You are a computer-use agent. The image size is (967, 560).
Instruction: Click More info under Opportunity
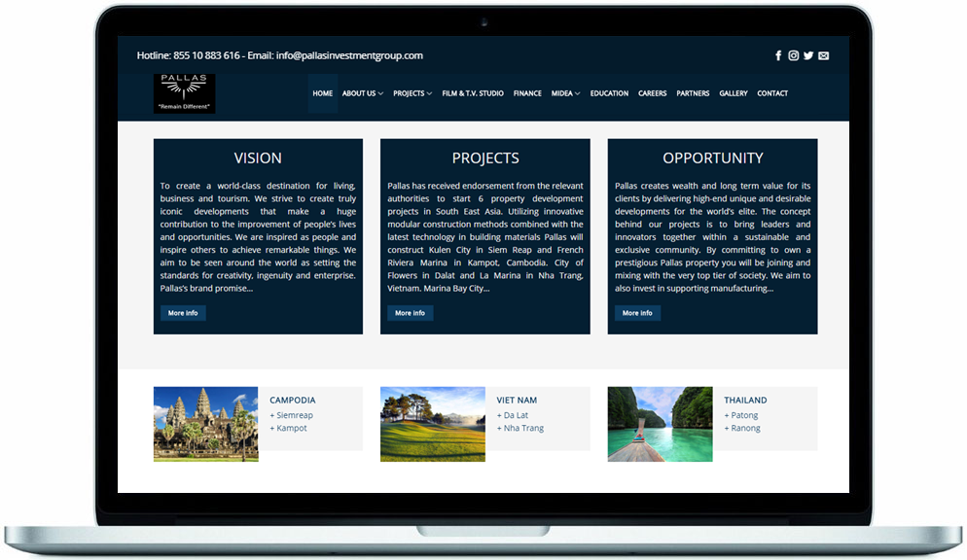point(637,313)
